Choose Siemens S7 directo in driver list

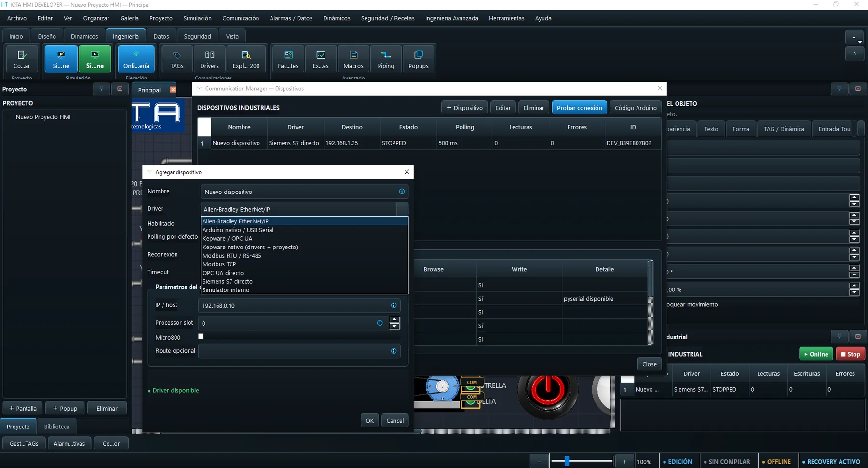(x=304, y=282)
